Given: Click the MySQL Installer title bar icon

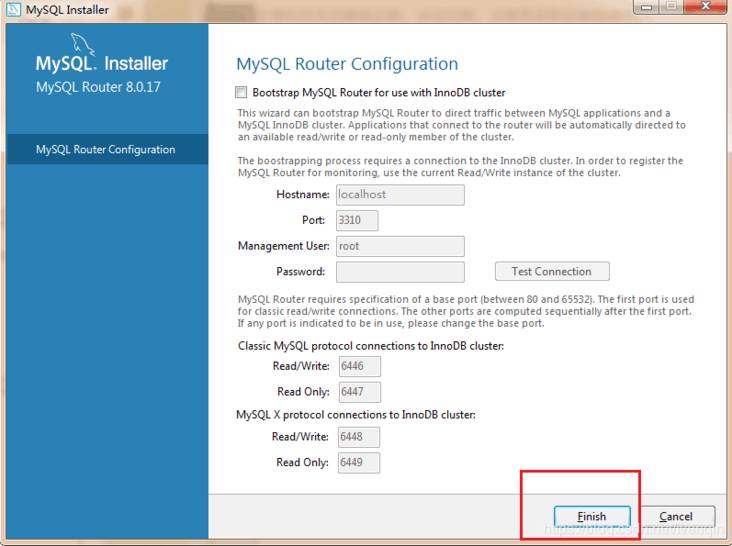Looking at the screenshot, I should click(x=14, y=9).
